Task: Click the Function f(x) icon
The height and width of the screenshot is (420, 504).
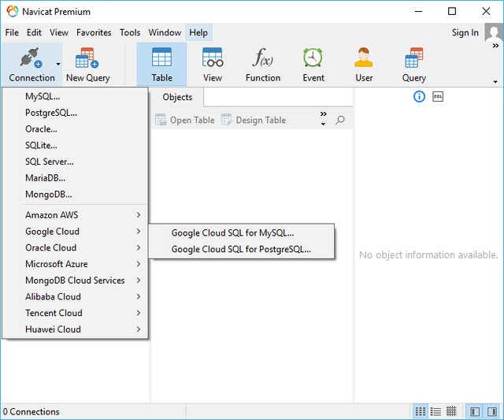Action: 262,64
